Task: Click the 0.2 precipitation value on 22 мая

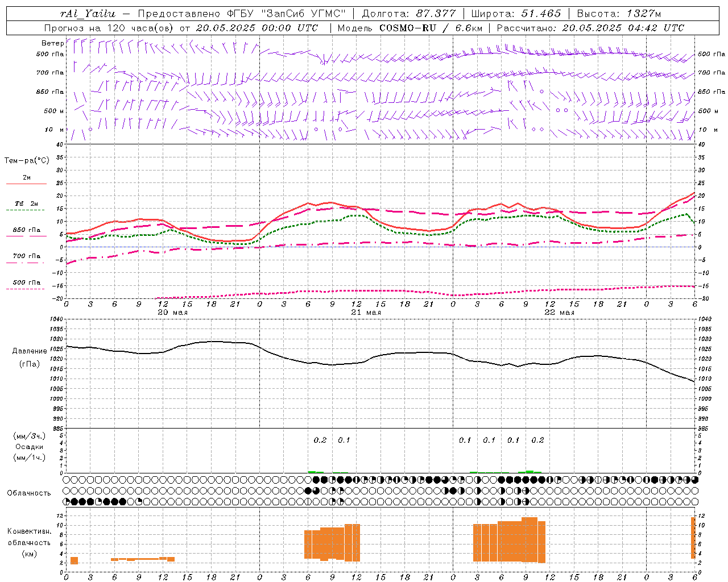Action: 537,440
